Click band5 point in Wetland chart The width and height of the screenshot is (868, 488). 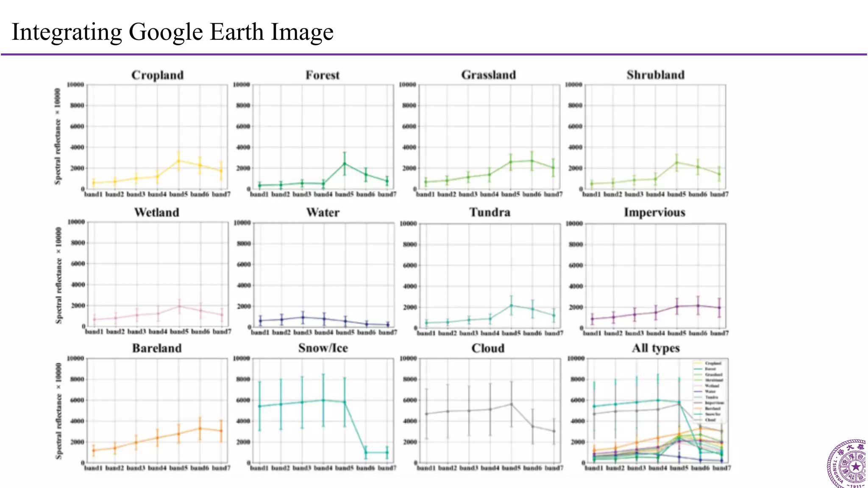[179, 306]
